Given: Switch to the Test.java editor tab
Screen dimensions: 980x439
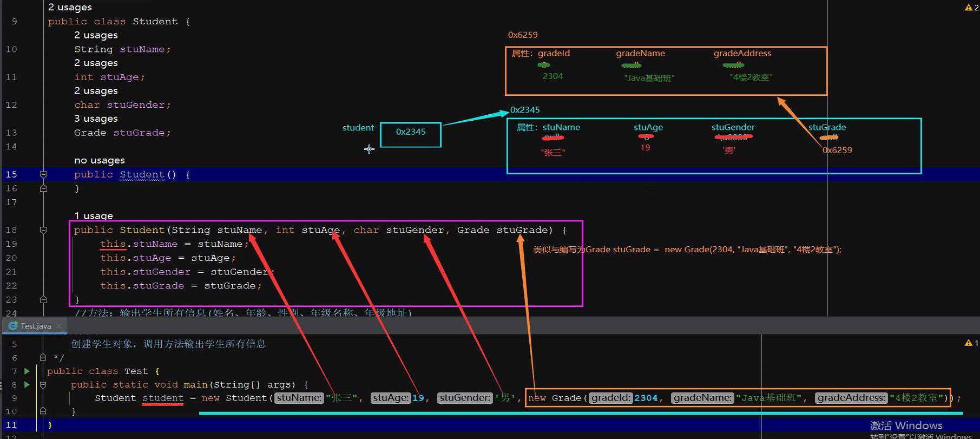Looking at the screenshot, I should point(36,326).
